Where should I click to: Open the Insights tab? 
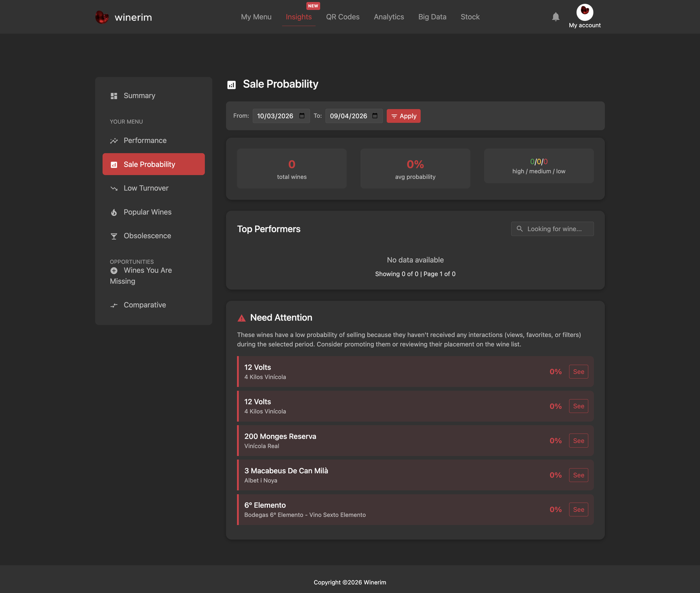(x=299, y=17)
